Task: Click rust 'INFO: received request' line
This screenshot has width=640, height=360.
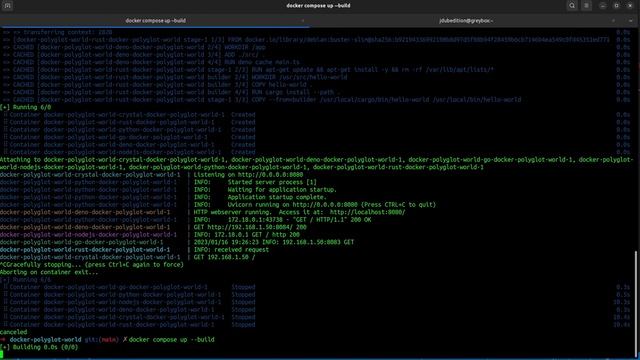Action: tap(231, 250)
